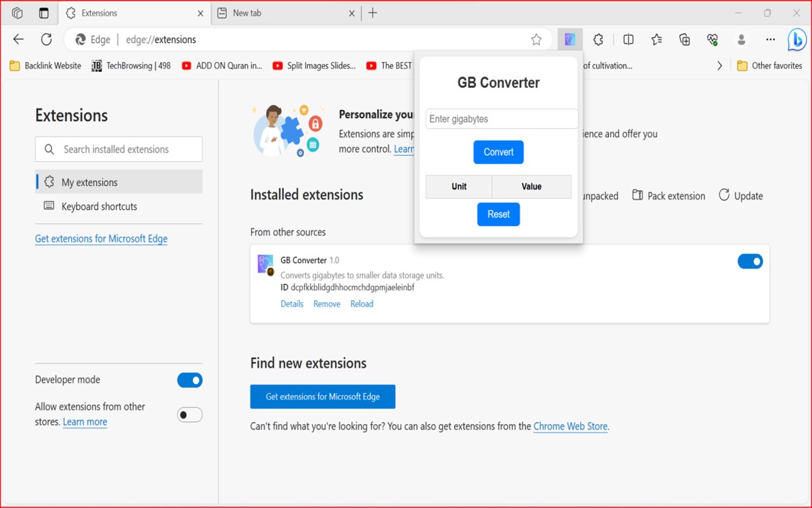Image resolution: width=812 pixels, height=508 pixels.
Task: Disable the GB Converter extension toggle
Action: click(x=750, y=261)
